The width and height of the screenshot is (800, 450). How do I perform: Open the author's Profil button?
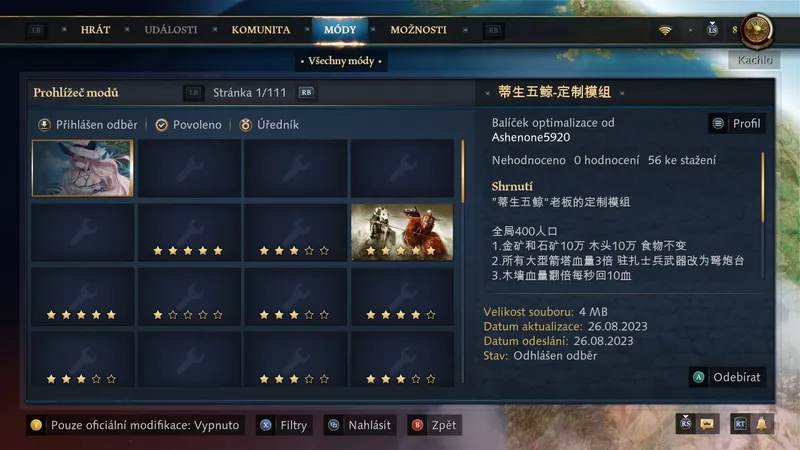coord(737,123)
